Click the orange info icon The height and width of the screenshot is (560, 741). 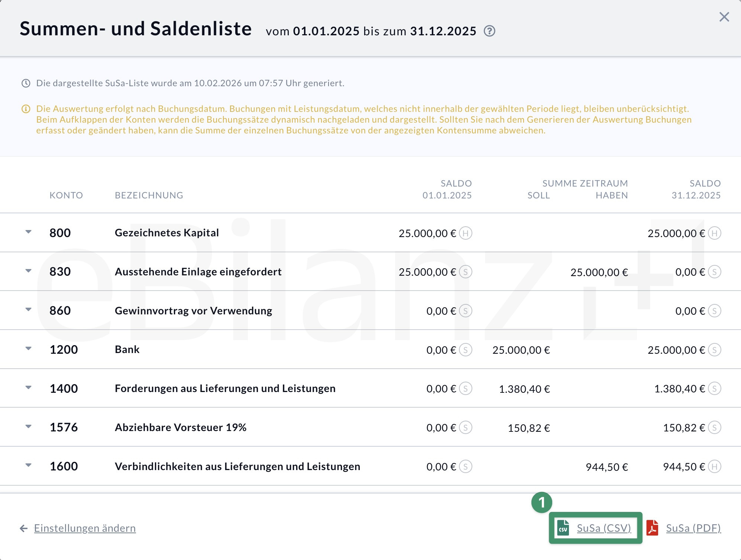26,109
